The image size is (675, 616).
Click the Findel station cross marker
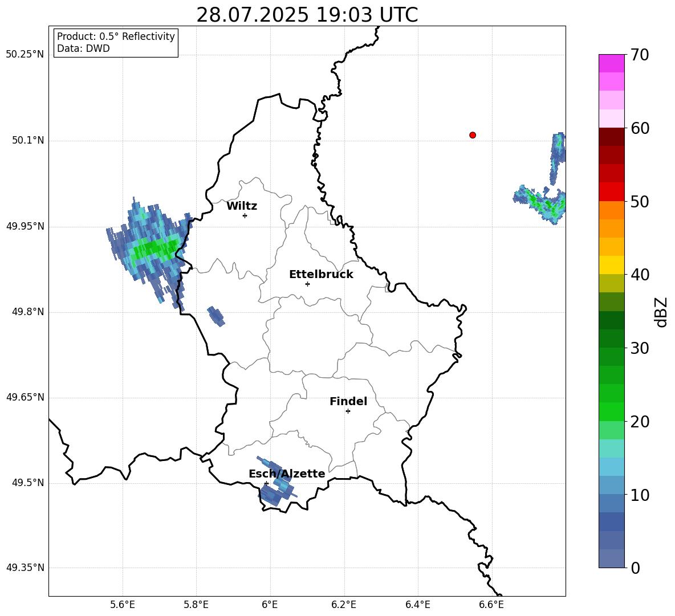(x=348, y=411)
